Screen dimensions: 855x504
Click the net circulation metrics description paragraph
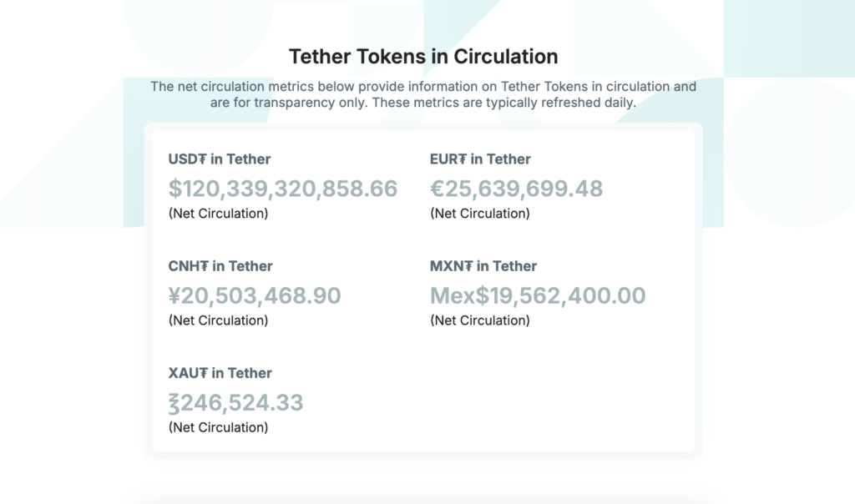click(x=423, y=94)
